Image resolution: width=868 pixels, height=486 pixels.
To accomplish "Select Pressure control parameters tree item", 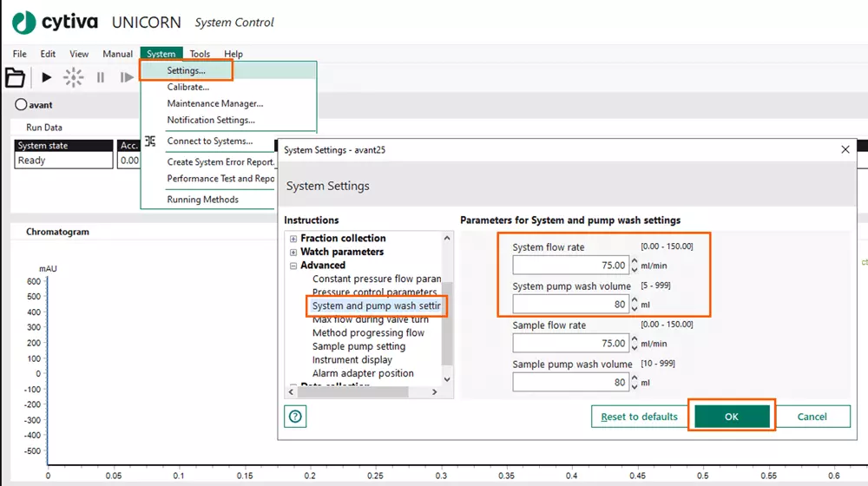I will click(374, 291).
